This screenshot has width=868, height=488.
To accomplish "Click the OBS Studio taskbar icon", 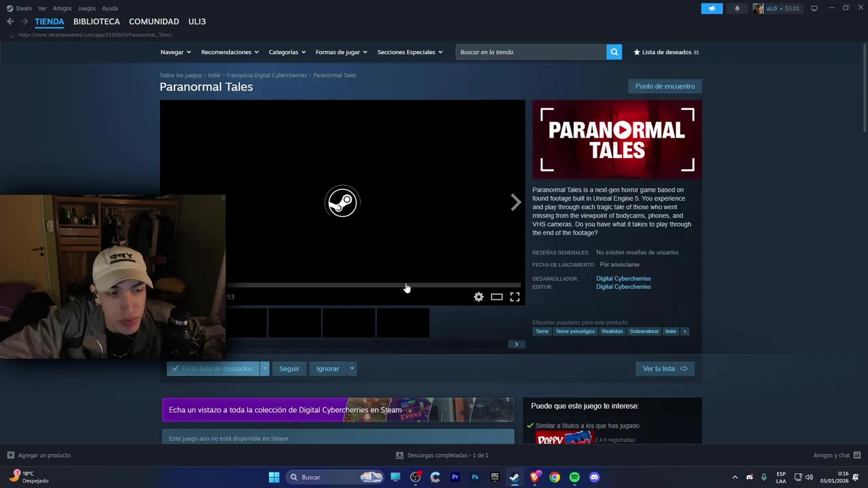I will pos(416,477).
